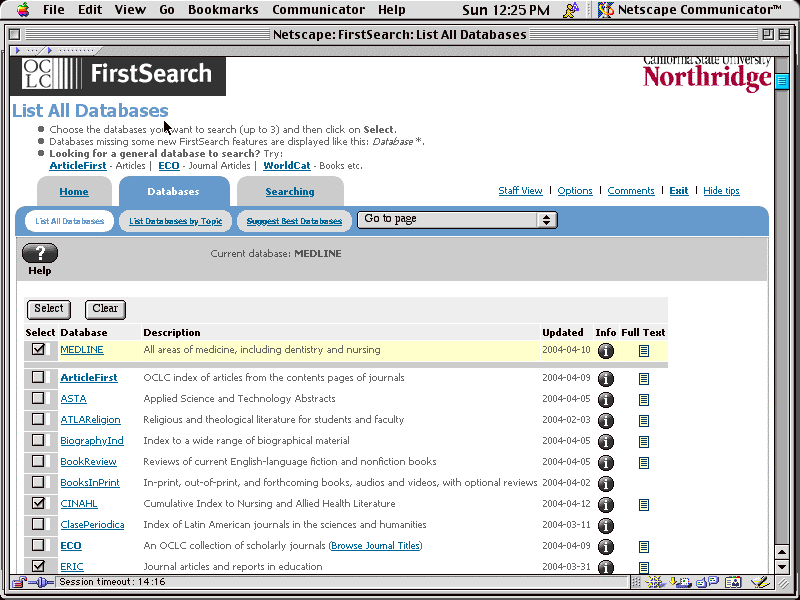Click the vertical scrollbar up arrow
The width and height of the screenshot is (800, 600).
(x=782, y=552)
